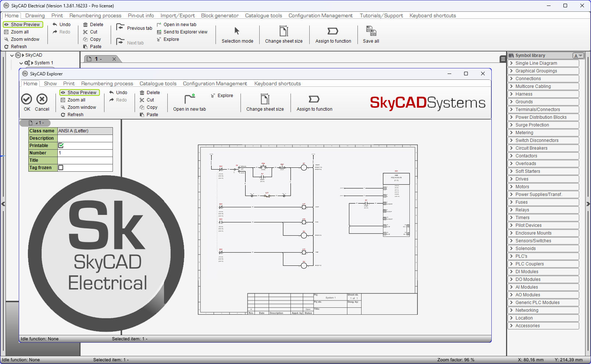Expand Networking library category
This screenshot has width=591, height=364.
point(512,310)
